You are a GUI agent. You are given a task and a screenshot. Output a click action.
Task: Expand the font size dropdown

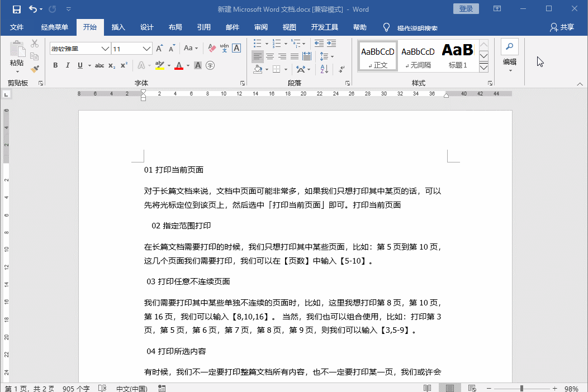point(146,48)
